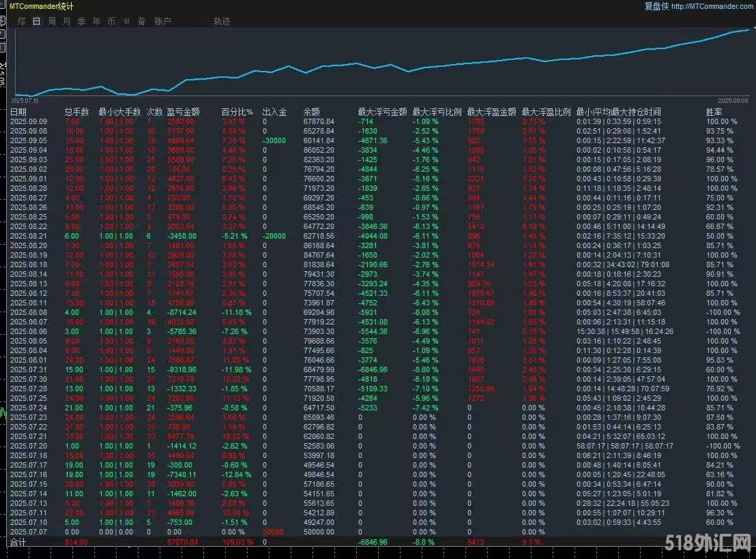Screen dimensions: 756x559
Task: Click the 轨迹 trajectory tab
Action: click(x=222, y=21)
